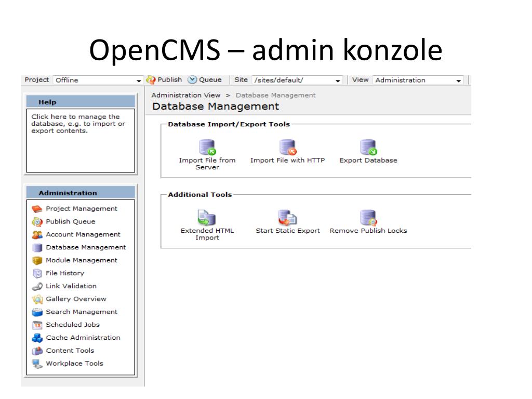This screenshot has height=399, width=532.
Task: Click the Additional Tools group title
Action: pyautogui.click(x=200, y=195)
